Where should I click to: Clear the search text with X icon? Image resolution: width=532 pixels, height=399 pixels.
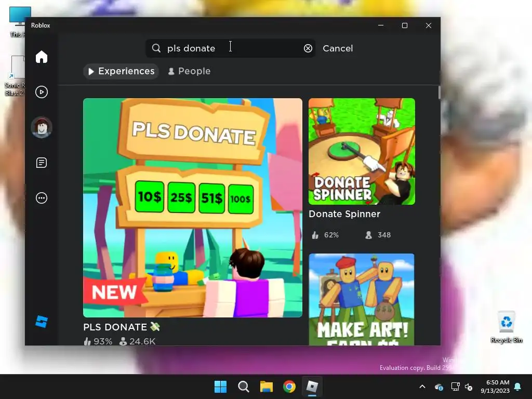[x=308, y=48]
